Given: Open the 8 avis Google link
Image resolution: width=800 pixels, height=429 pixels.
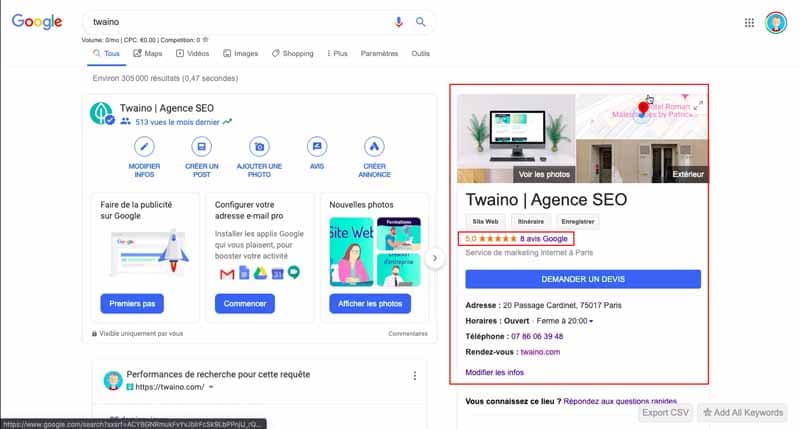Looking at the screenshot, I should pos(544,239).
